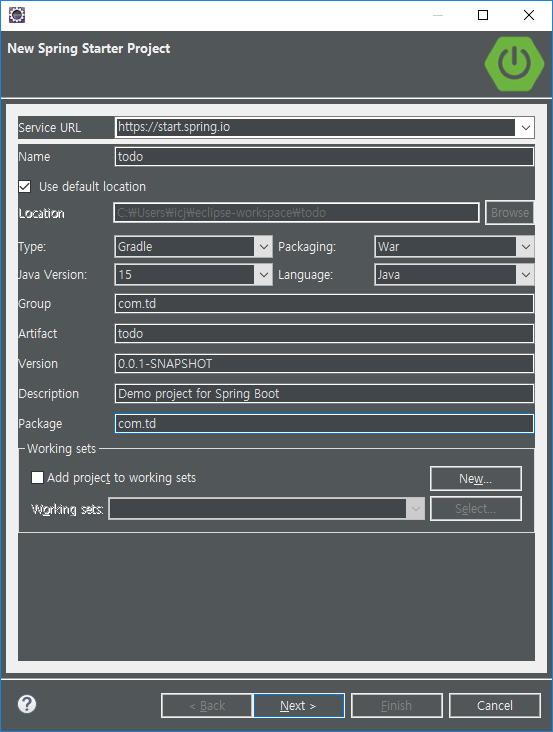Click into the Group field containing com.td

[324, 303]
